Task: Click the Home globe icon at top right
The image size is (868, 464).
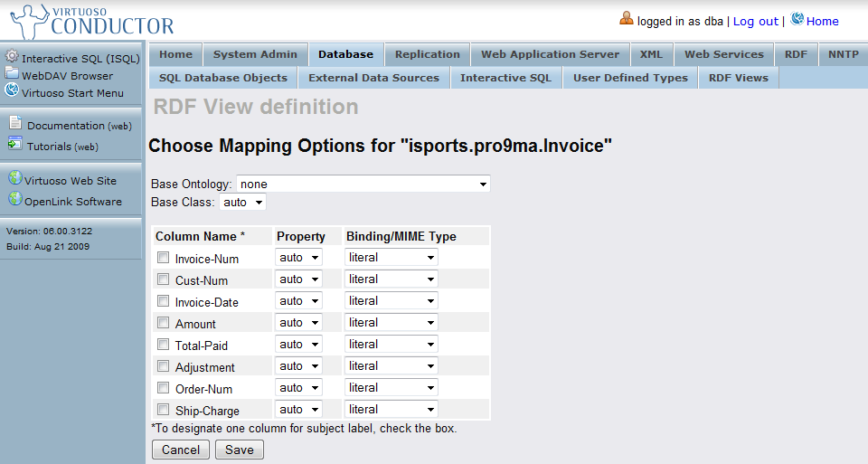Action: [797, 19]
